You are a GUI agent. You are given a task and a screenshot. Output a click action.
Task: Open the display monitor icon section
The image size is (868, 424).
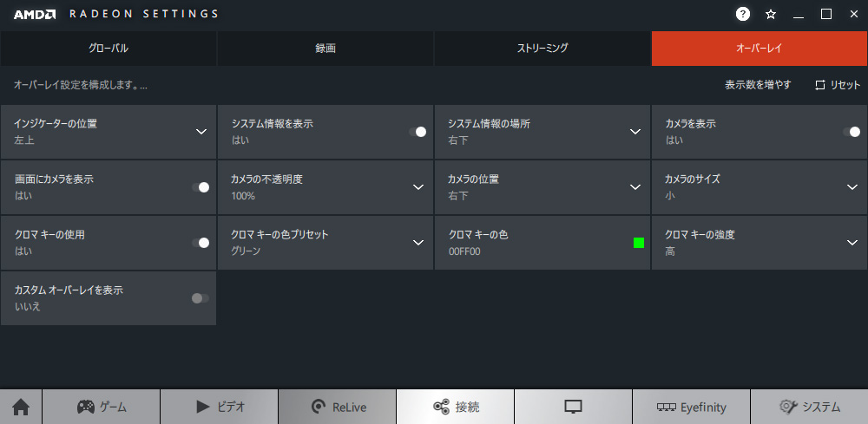tap(573, 407)
